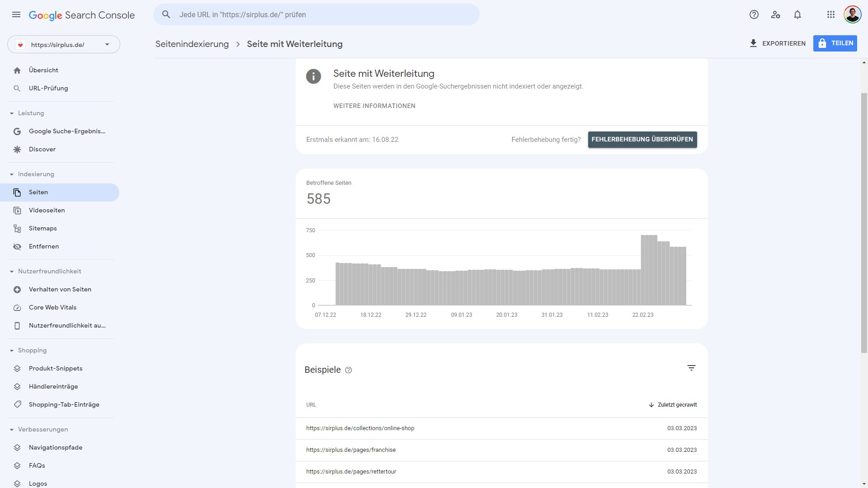Collapse the Verbesserungen section

point(12,430)
